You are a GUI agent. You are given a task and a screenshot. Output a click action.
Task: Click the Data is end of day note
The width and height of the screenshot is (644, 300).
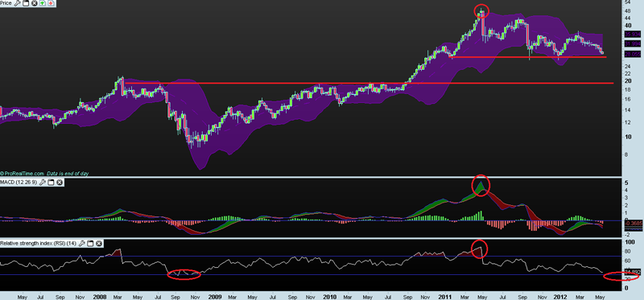[x=68, y=174]
